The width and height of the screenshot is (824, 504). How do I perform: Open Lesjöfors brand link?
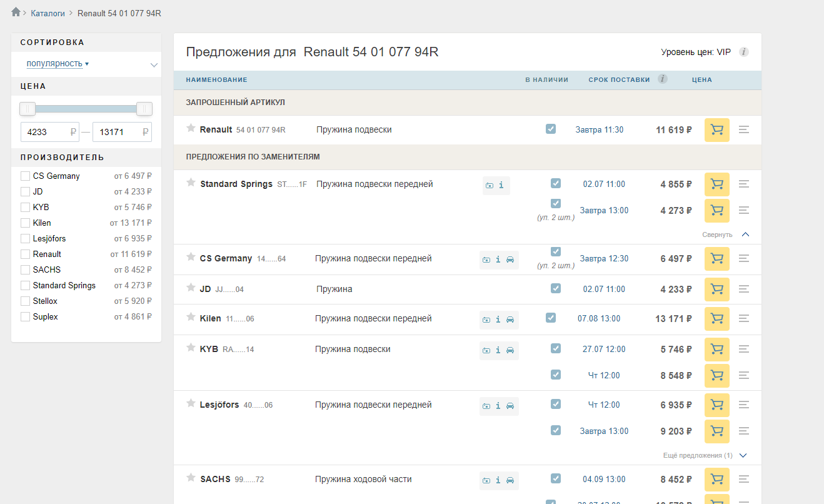click(x=219, y=405)
